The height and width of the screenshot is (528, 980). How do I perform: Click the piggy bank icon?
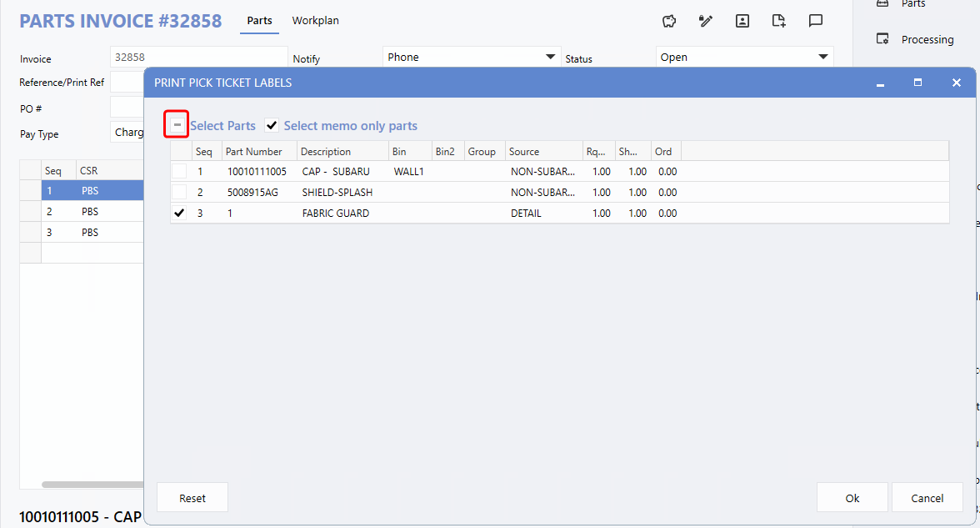668,22
